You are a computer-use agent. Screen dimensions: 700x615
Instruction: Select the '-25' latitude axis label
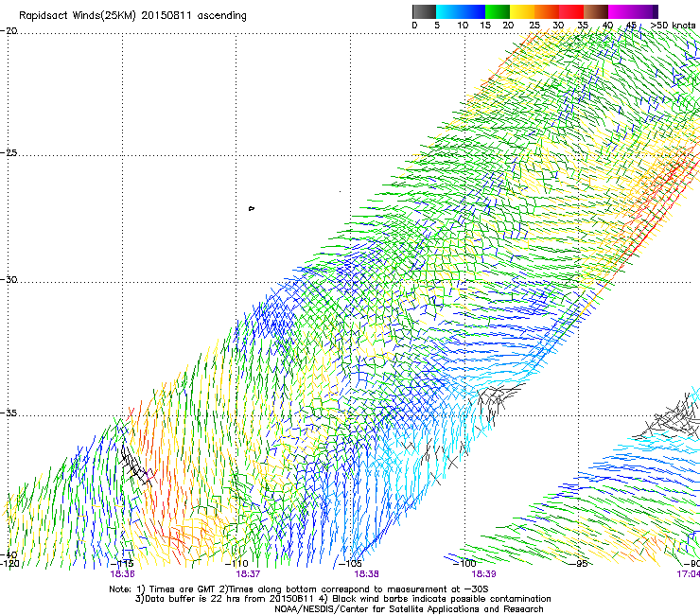coord(9,152)
